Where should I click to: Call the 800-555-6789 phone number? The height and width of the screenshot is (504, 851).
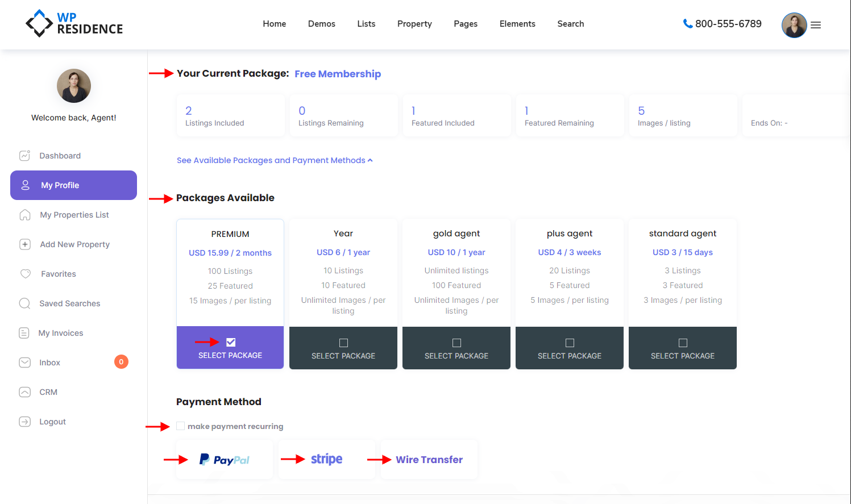click(728, 24)
